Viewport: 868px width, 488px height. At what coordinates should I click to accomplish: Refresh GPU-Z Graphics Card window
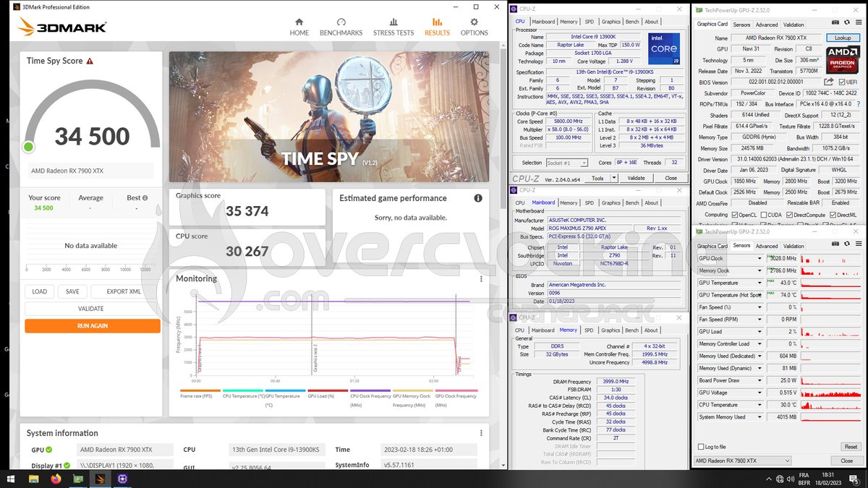click(x=847, y=24)
